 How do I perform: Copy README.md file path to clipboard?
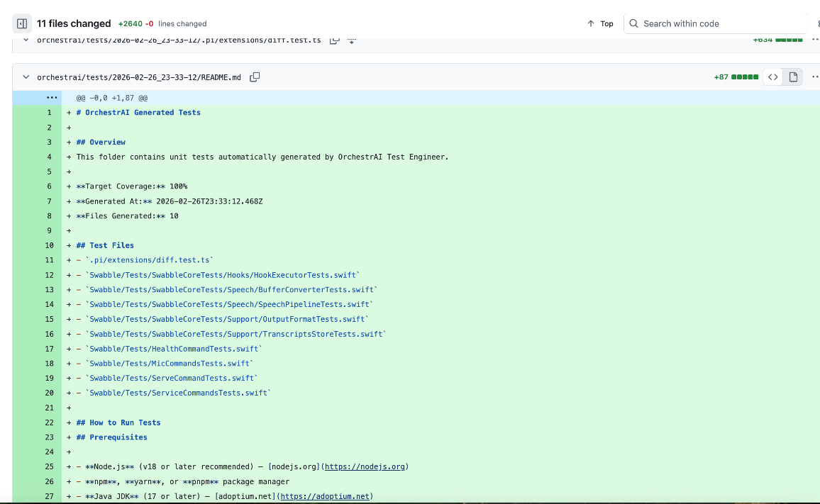[255, 77]
